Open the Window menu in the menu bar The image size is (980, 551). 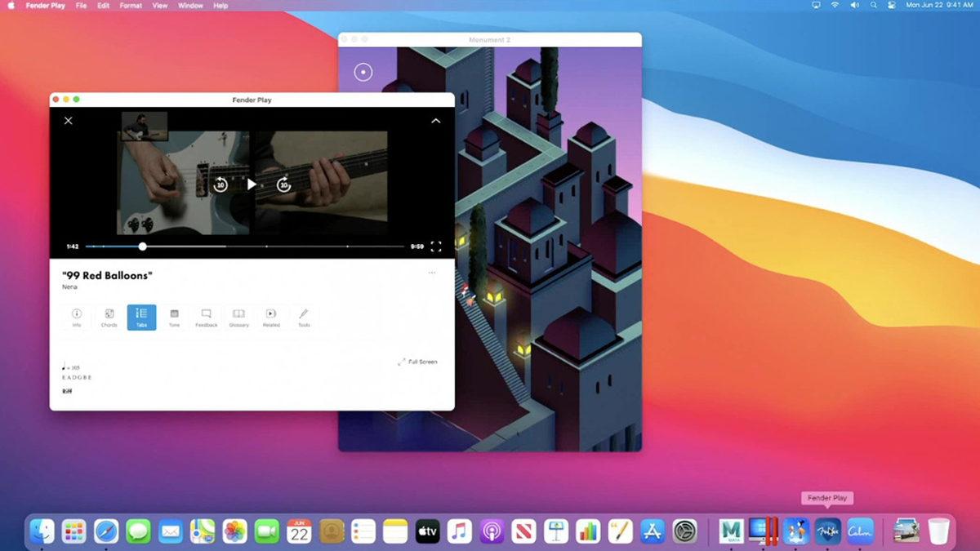189,6
